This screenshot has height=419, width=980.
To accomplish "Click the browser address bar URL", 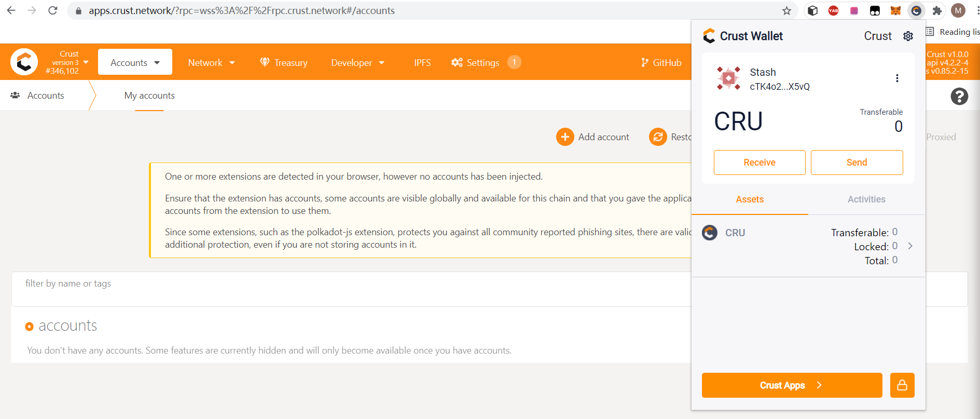I will click(242, 11).
